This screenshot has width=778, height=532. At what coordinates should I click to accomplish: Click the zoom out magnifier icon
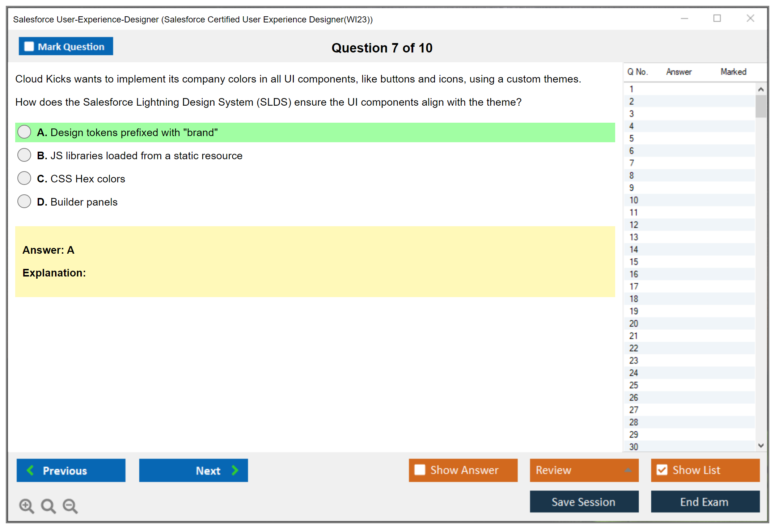pos(70,506)
